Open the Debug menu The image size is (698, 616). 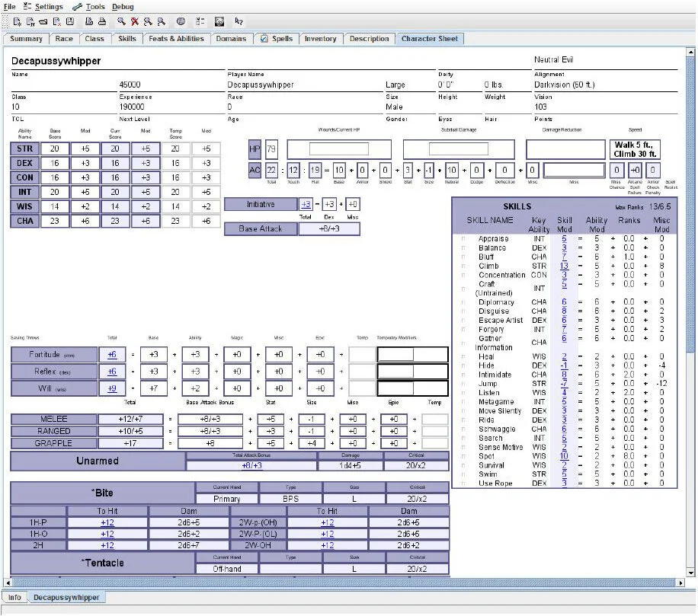pyautogui.click(x=123, y=7)
